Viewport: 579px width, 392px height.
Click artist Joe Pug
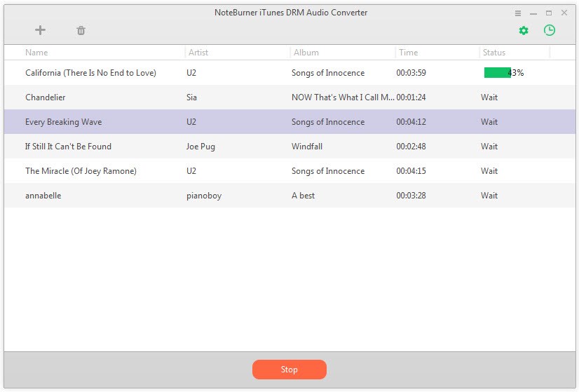point(200,147)
